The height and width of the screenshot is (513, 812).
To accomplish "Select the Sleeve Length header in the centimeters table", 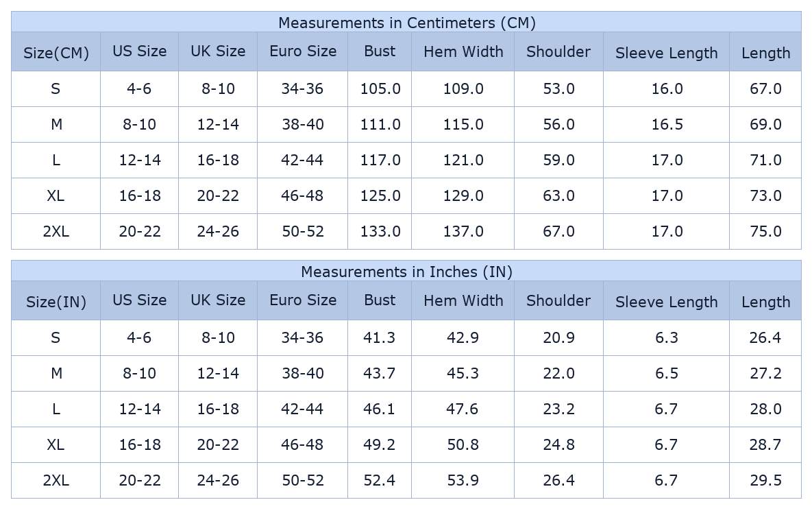I will [666, 53].
